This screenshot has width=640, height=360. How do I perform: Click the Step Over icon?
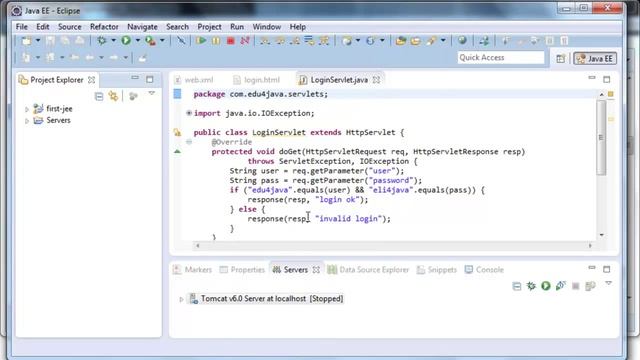click(x=280, y=40)
